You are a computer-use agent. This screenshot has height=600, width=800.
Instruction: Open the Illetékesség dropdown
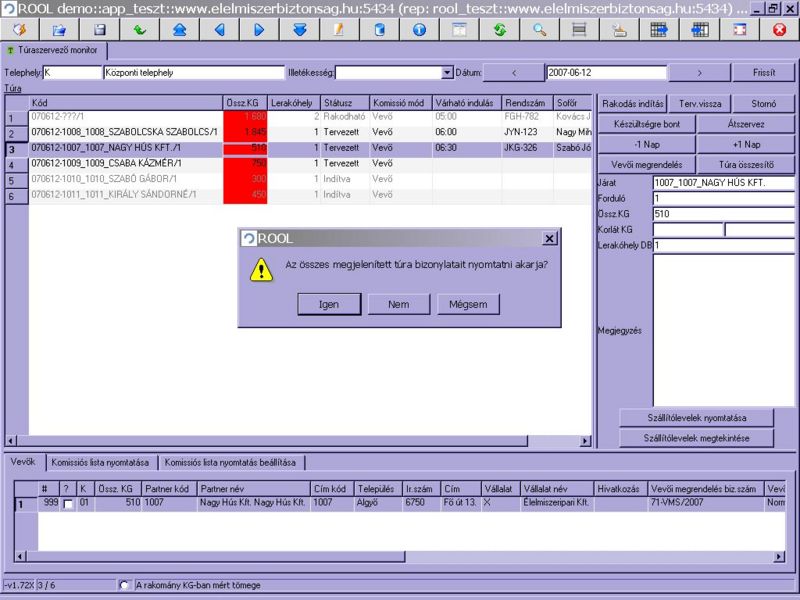pos(447,73)
